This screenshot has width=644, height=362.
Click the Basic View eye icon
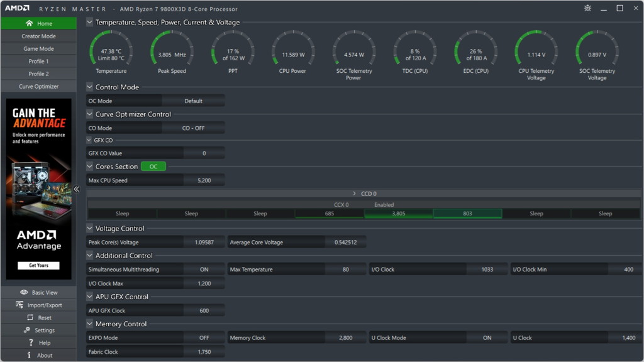tap(24, 292)
